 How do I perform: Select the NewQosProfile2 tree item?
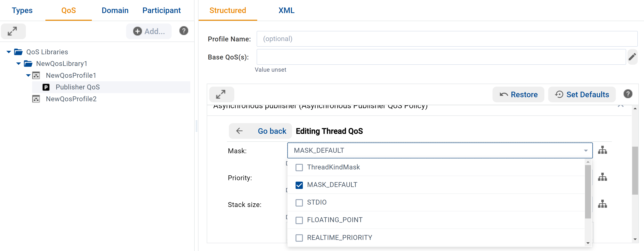71,99
